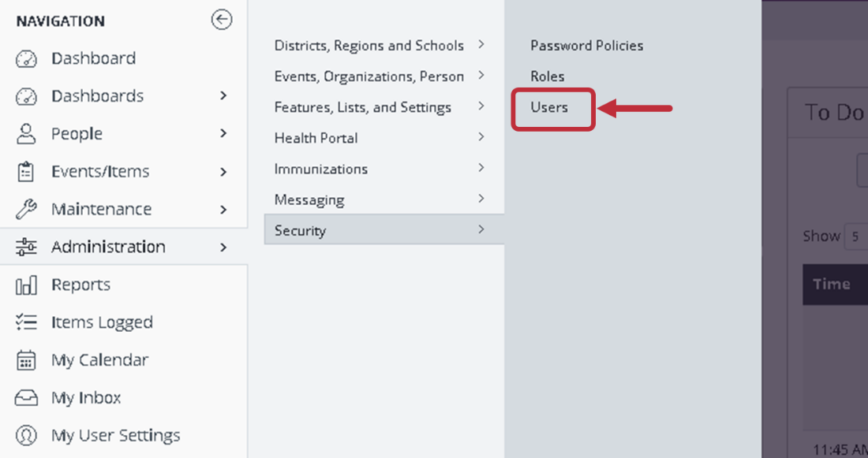Click the Events/Items clipboard icon
The height and width of the screenshot is (458, 868).
click(x=27, y=172)
